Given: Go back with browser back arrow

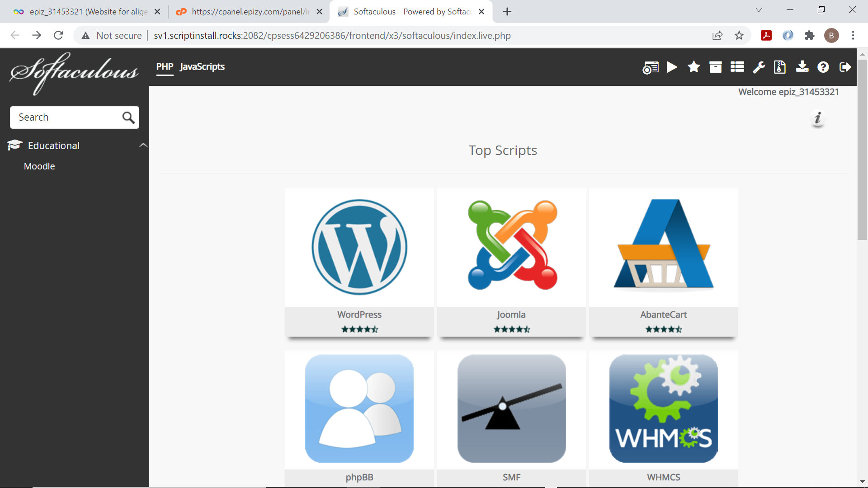Looking at the screenshot, I should tap(15, 35).
